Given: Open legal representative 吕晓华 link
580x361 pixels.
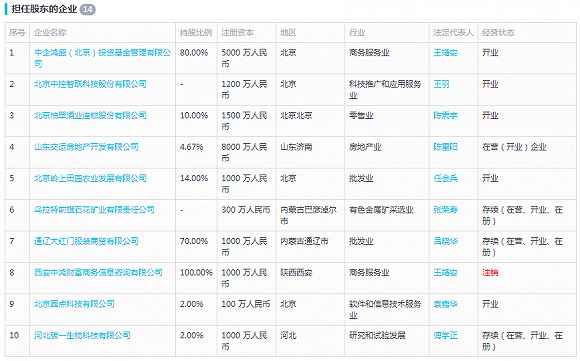Looking at the screenshot, I should click(x=445, y=241).
